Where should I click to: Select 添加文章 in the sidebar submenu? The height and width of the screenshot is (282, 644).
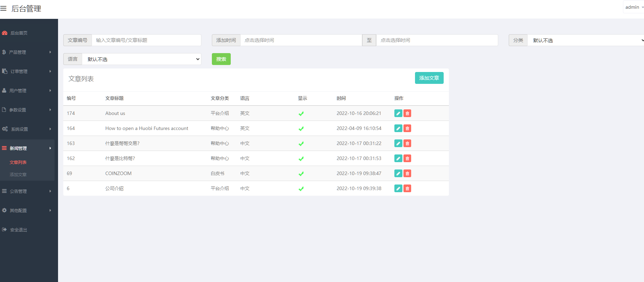pyautogui.click(x=18, y=174)
